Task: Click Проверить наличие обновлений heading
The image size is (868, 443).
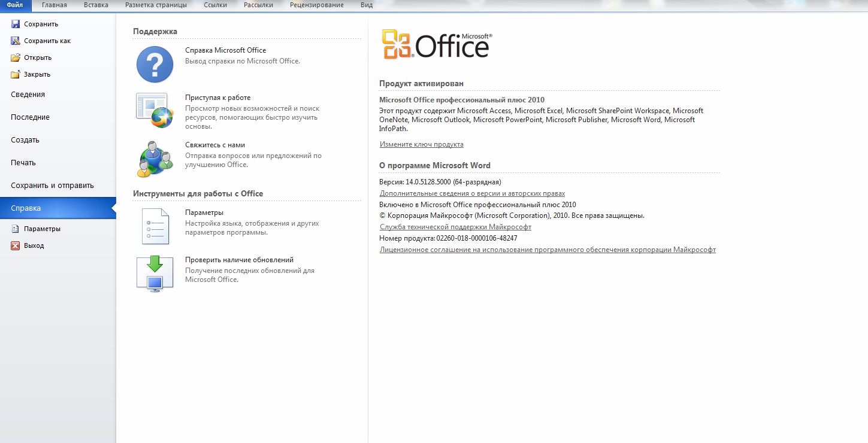Action: pyautogui.click(x=240, y=260)
